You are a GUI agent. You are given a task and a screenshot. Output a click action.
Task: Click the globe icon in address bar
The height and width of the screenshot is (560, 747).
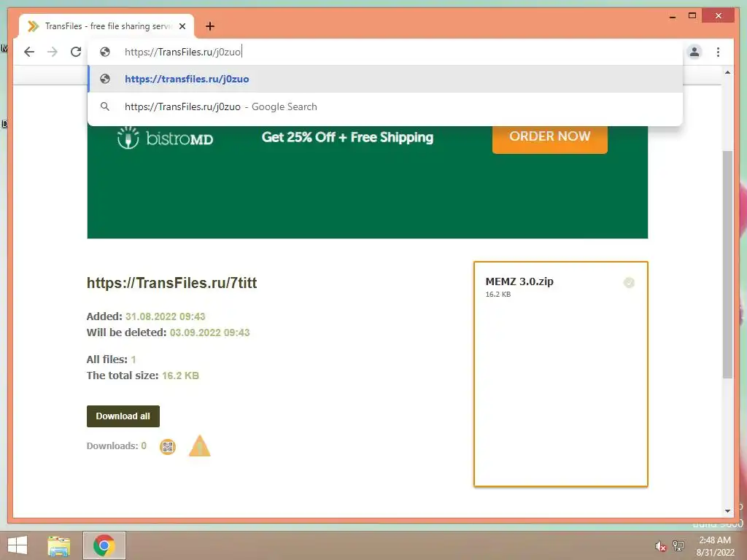click(105, 52)
